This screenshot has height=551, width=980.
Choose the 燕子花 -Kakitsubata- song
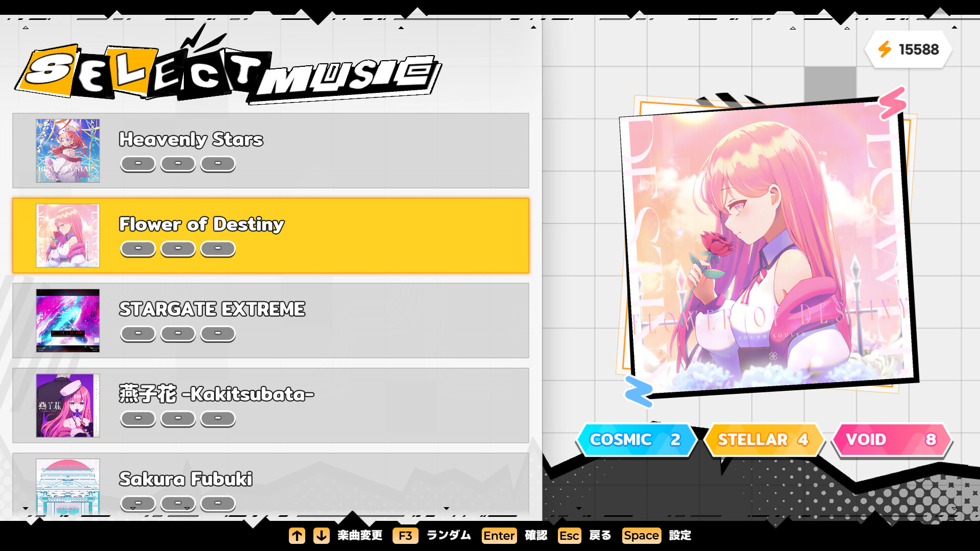click(271, 406)
